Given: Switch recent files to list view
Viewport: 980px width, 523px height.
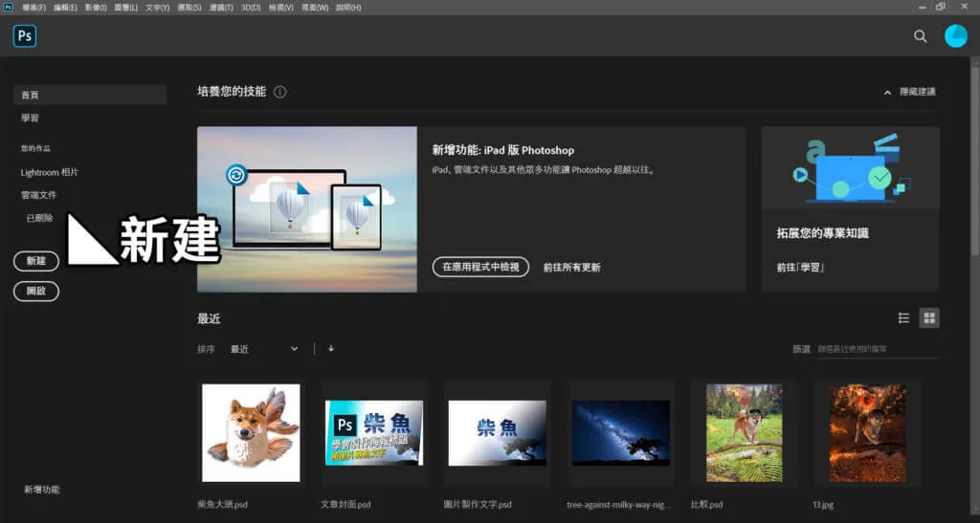Looking at the screenshot, I should [x=903, y=318].
